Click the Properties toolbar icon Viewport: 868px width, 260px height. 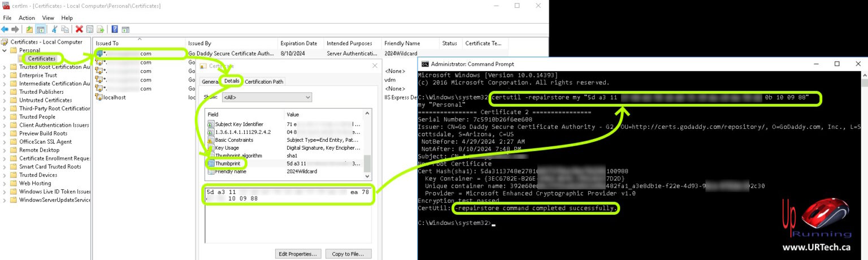coord(90,29)
